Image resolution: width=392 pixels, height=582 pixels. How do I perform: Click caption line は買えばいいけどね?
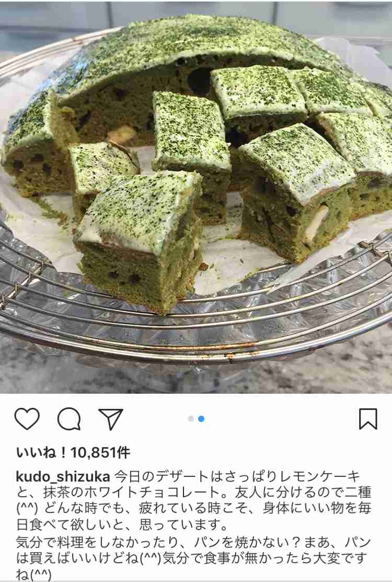[x=192, y=558]
